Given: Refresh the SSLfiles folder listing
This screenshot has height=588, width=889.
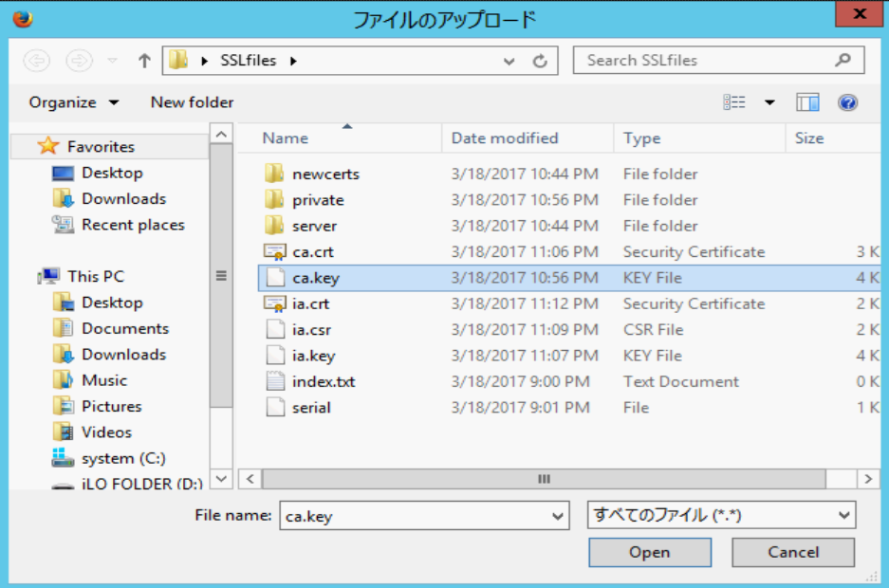Looking at the screenshot, I should point(540,61).
